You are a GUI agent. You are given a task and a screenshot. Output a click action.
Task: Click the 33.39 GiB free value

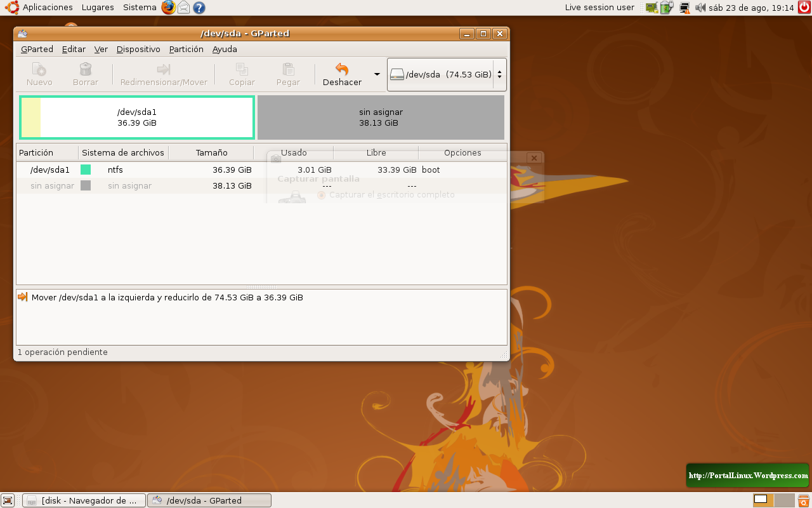(x=397, y=170)
